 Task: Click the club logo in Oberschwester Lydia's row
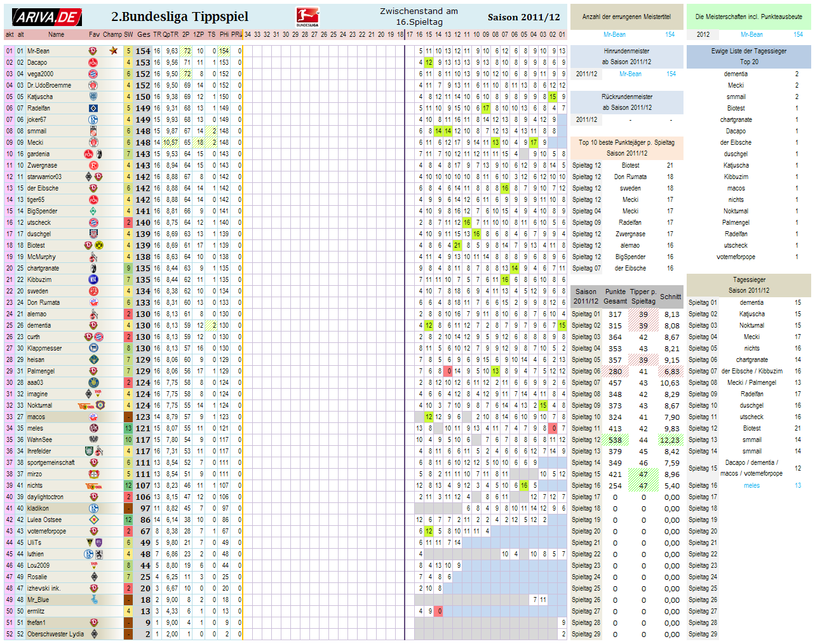point(94,634)
